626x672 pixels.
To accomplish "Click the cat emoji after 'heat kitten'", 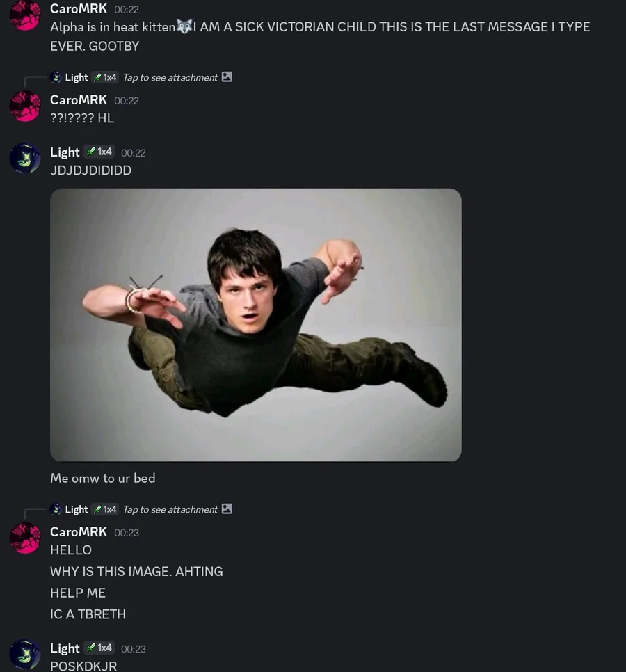I will pos(184,27).
